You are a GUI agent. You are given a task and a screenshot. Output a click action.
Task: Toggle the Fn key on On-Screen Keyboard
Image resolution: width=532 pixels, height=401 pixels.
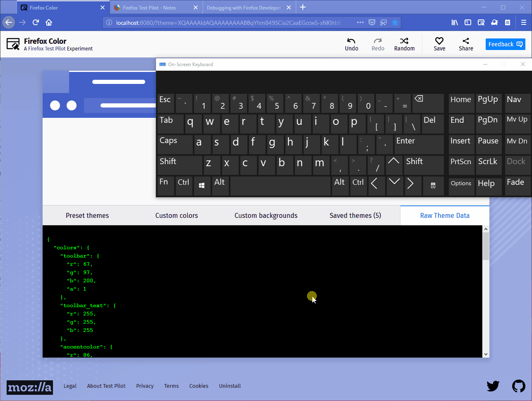(x=165, y=186)
